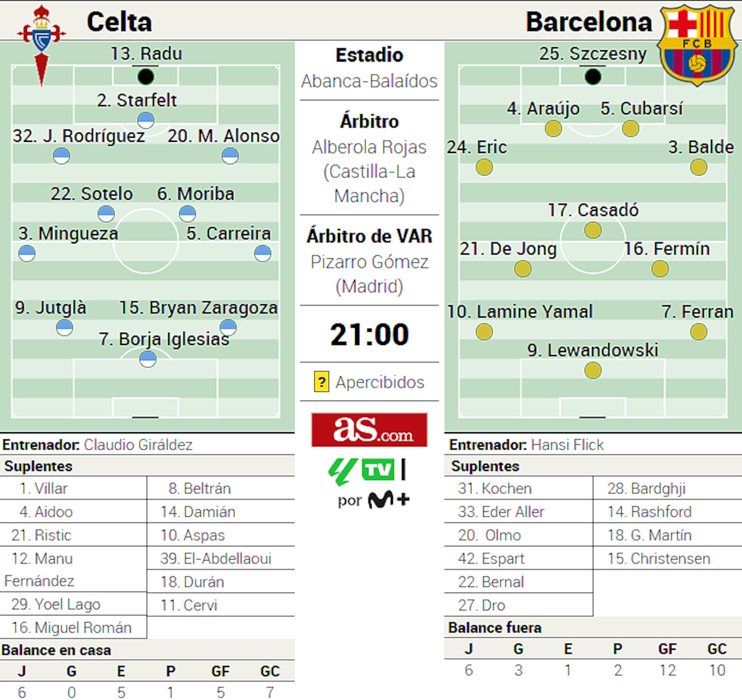This screenshot has width=742, height=700.
Task: Click the LaLiga TV logo
Action: click(361, 471)
